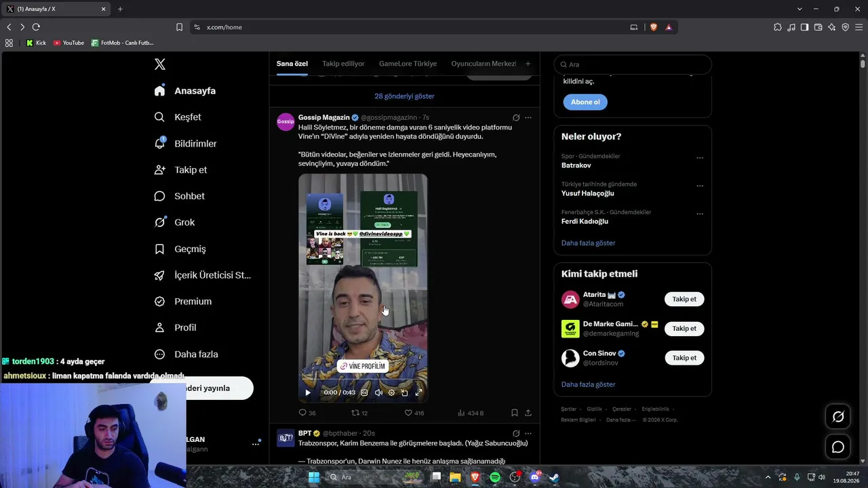Open Premium in the sidebar

[x=182, y=302]
